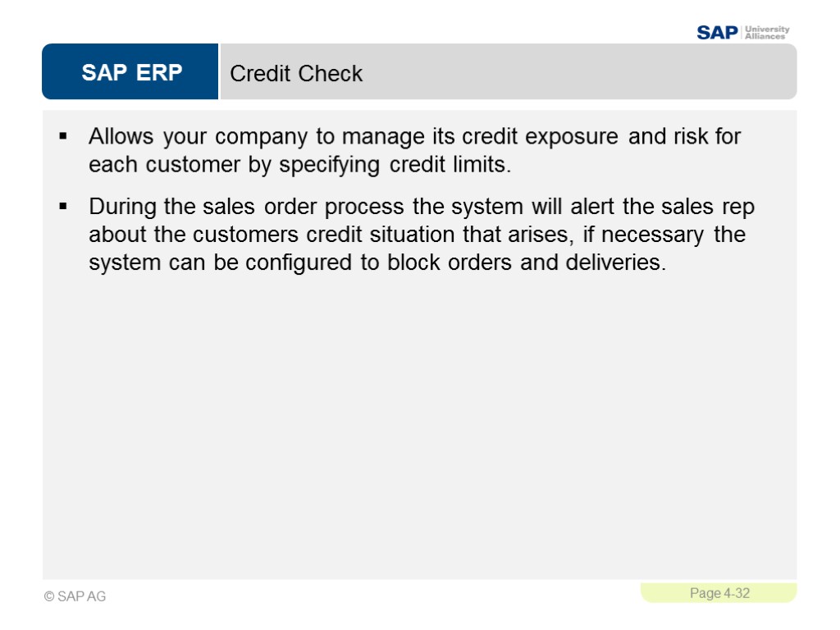Click the first bullet square marker
Screen dimensions: 840x630
(x=62, y=135)
